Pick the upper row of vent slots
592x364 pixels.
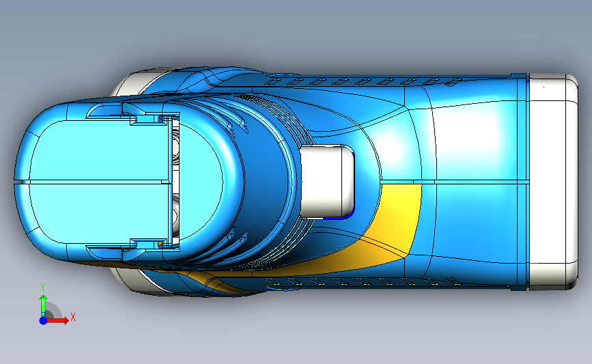(x=363, y=81)
